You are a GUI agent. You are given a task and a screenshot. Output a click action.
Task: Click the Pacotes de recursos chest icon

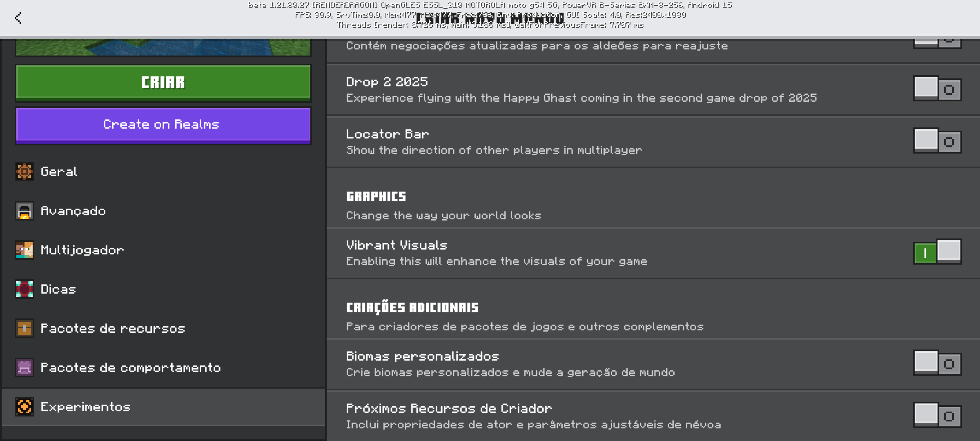click(24, 328)
